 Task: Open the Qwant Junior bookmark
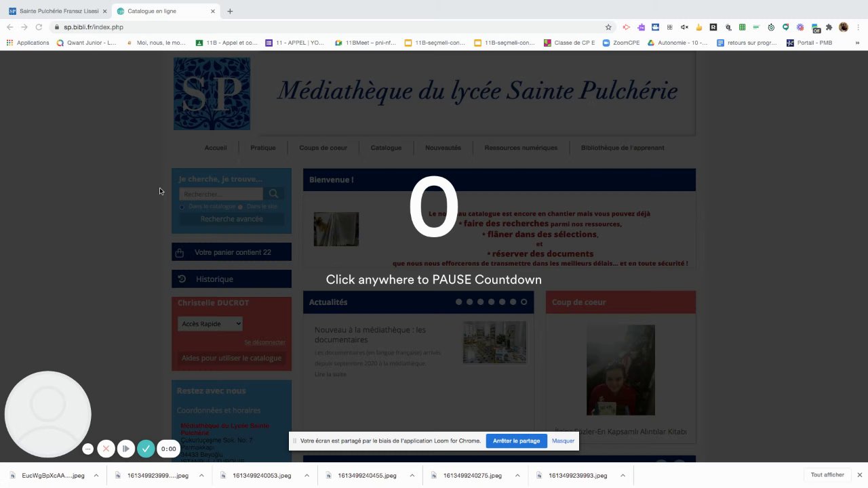tap(86, 43)
